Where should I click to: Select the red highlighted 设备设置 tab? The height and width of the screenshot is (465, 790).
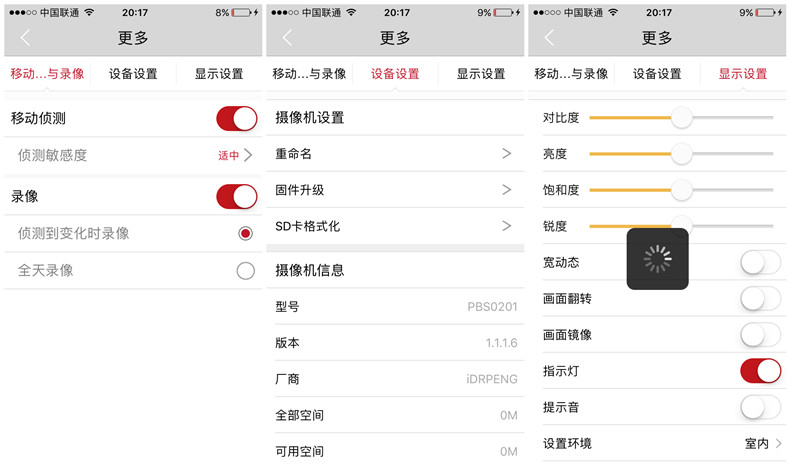point(395,74)
